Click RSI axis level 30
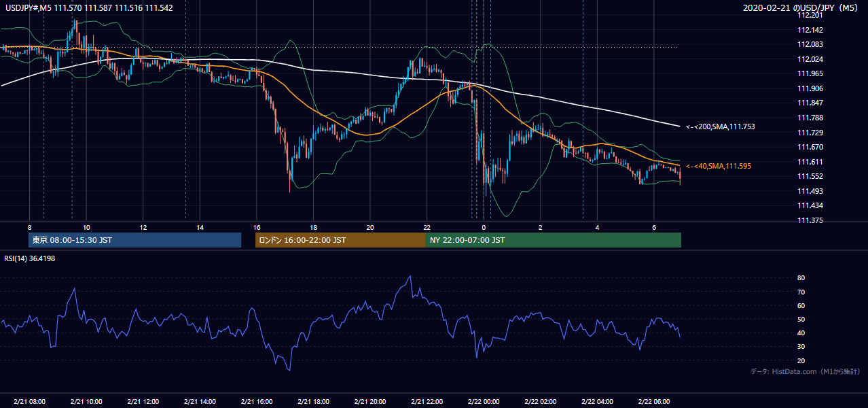This screenshot has height=408, width=868. click(801, 347)
